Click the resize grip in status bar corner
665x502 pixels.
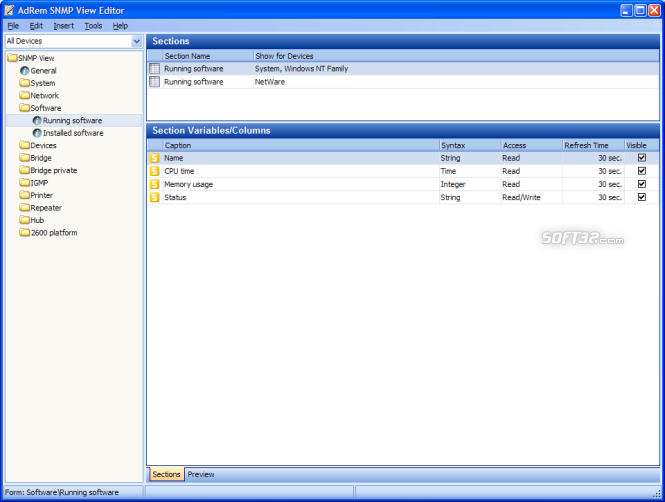[x=657, y=494]
